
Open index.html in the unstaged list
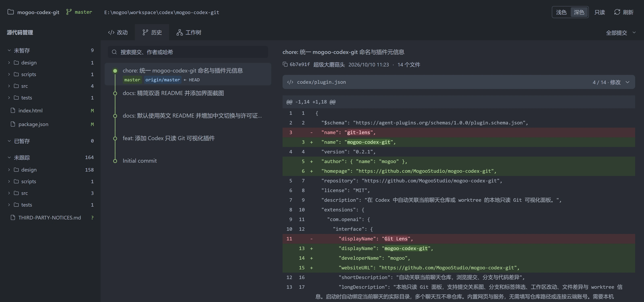pos(51,110)
